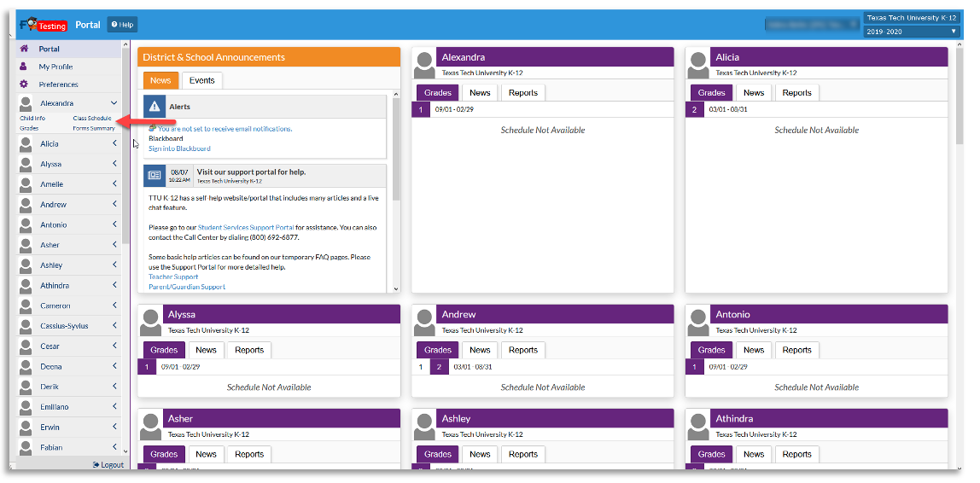The height and width of the screenshot is (483, 980).
Task: Expand Alicia's sidebar menu chevron
Action: [115, 143]
